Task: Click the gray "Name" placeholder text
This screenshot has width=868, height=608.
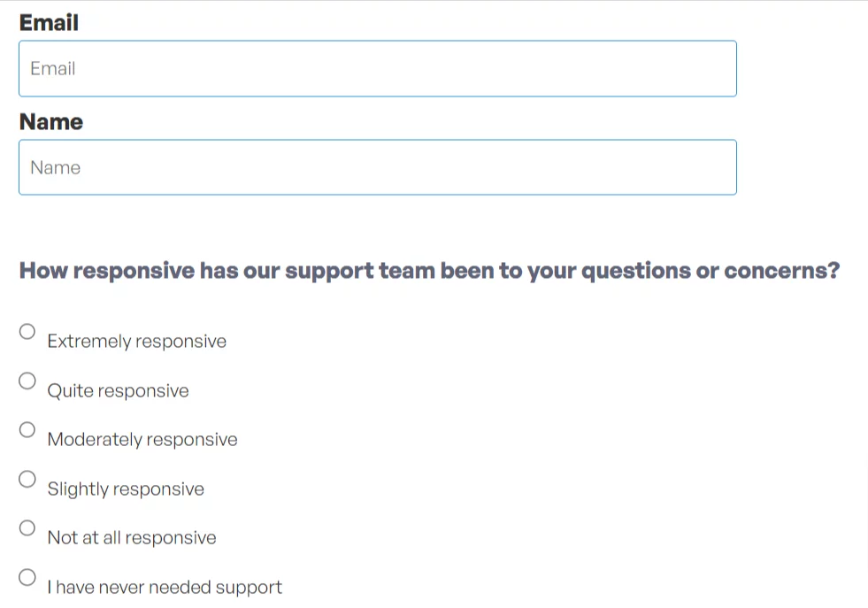Action: click(55, 168)
